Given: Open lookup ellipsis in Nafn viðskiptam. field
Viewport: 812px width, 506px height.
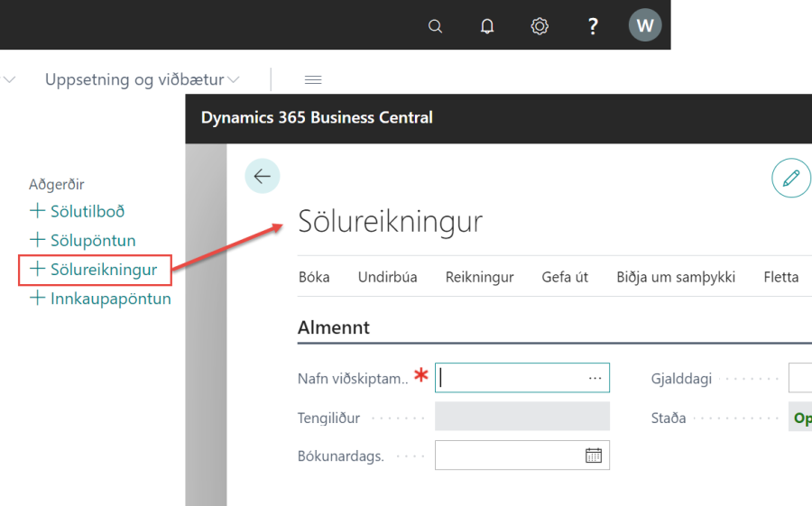Looking at the screenshot, I should [595, 379].
